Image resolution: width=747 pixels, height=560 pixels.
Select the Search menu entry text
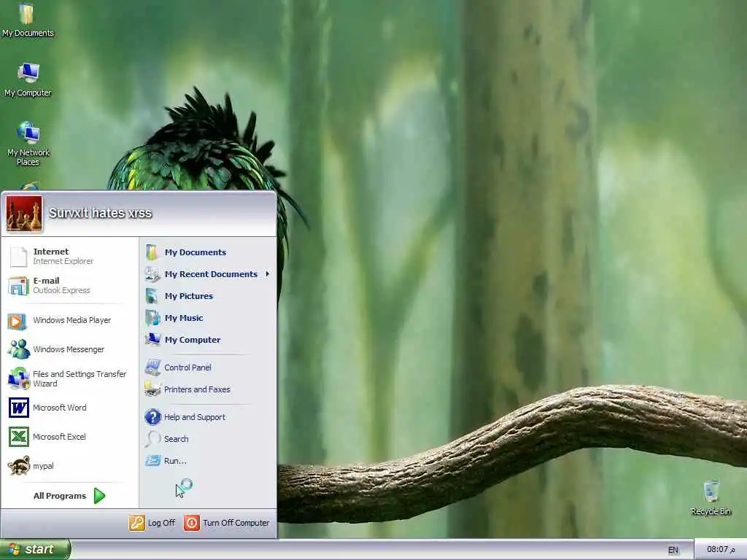(x=177, y=439)
